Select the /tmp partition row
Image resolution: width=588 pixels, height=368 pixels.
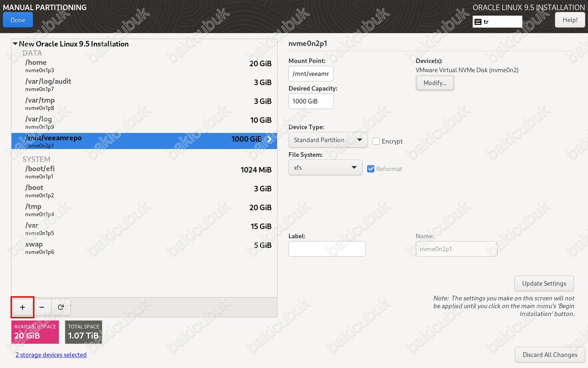144,210
